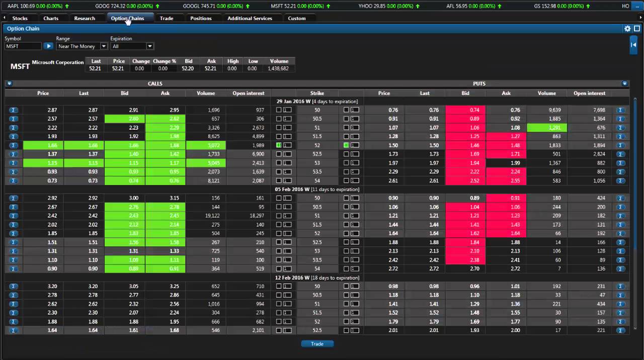
Task: Click the GOOGL ticker in the top bar
Action: (x=217, y=6)
